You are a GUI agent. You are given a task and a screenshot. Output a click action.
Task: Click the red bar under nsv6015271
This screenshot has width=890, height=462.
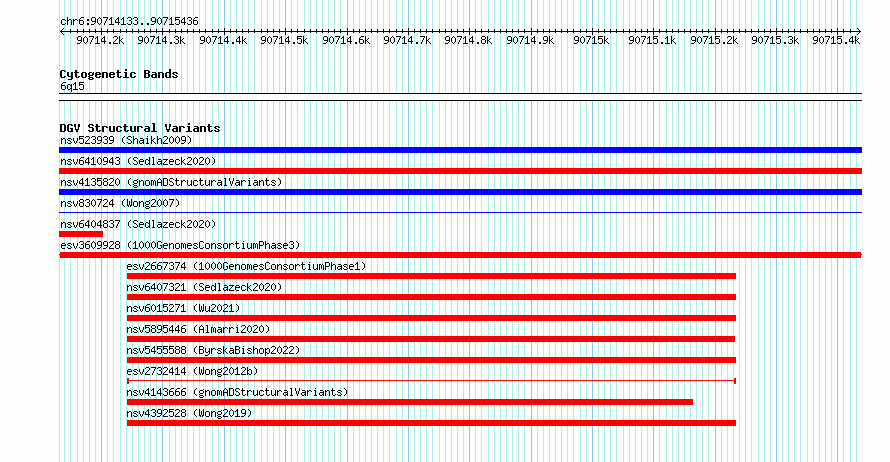(431, 318)
